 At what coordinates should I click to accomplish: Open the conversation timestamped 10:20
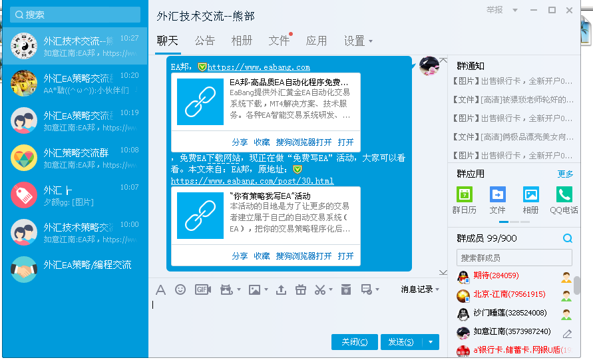click(x=75, y=84)
